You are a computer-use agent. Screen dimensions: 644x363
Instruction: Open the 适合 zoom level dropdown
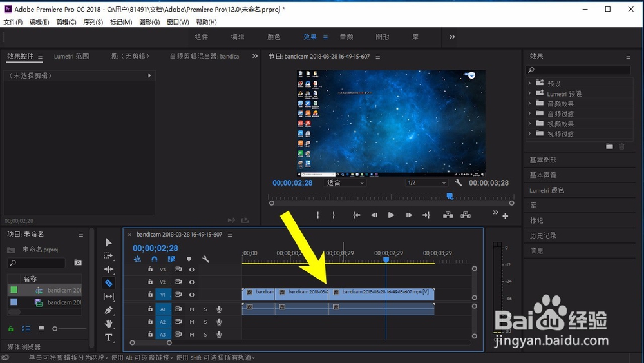345,182
